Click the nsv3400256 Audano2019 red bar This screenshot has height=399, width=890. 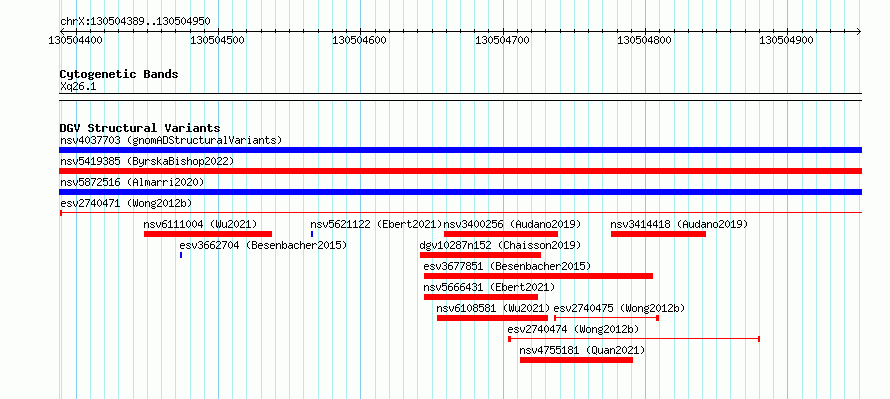click(x=501, y=234)
